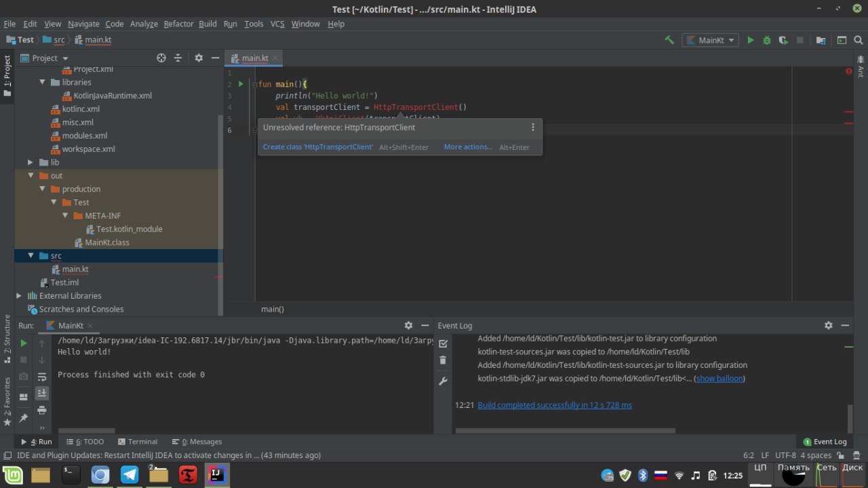
Task: Collapse the production folder
Action: [43, 189]
